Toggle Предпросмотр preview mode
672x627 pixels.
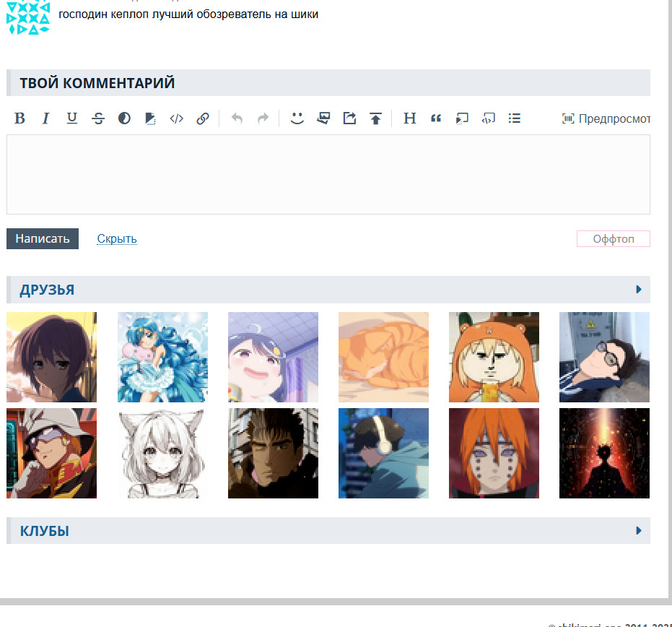point(606,118)
